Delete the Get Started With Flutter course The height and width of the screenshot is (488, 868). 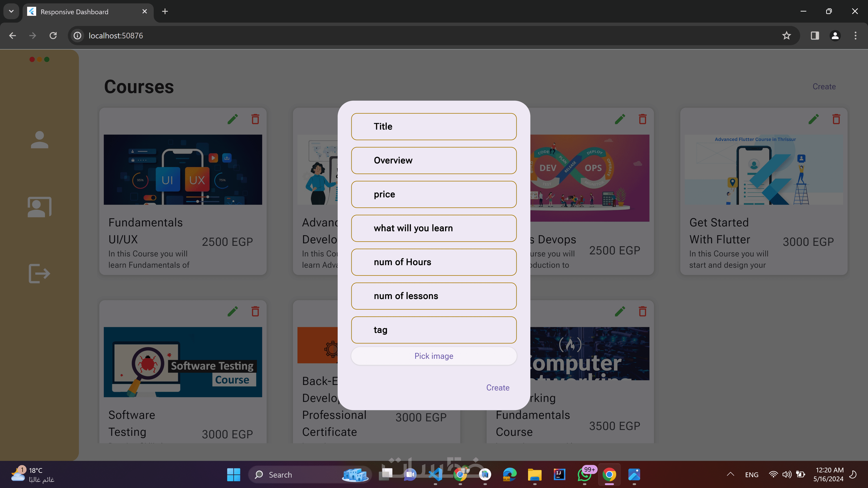click(836, 119)
